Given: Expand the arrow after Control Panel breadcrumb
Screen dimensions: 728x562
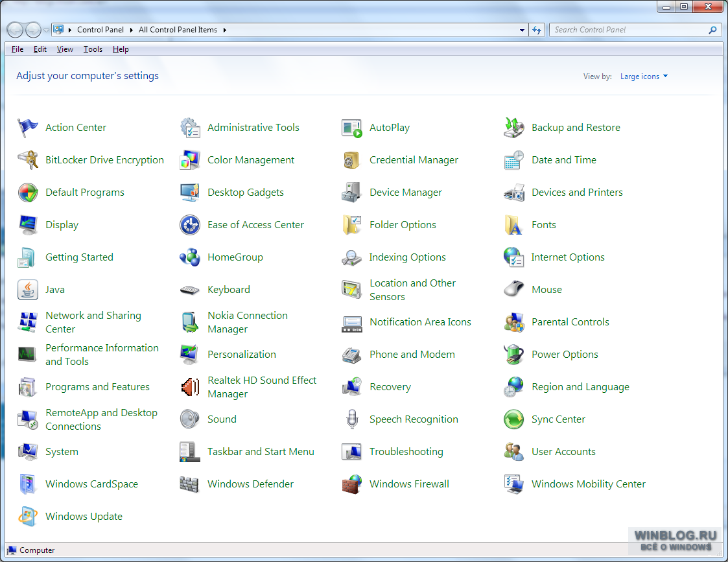Looking at the screenshot, I should click(132, 30).
